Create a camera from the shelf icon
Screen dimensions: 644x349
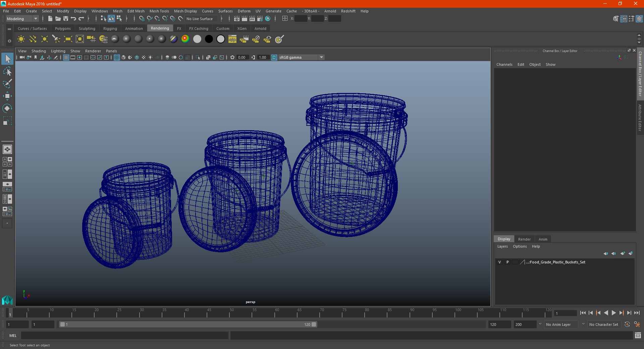pos(92,39)
